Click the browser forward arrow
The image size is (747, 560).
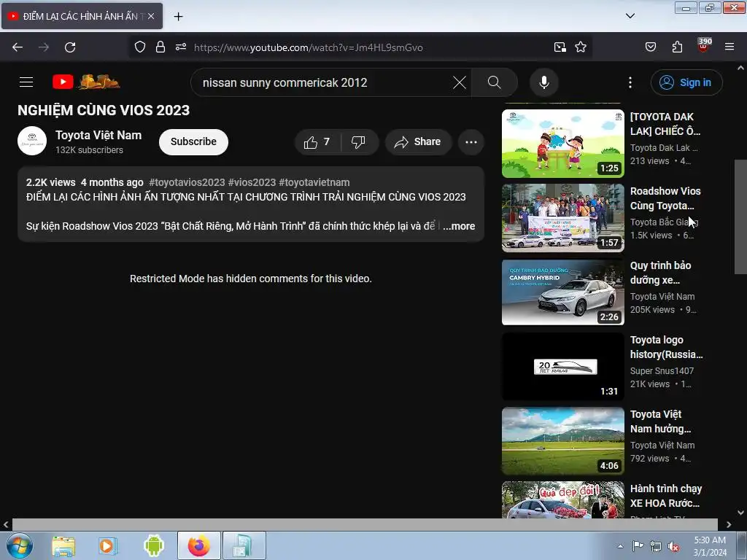pyautogui.click(x=44, y=47)
